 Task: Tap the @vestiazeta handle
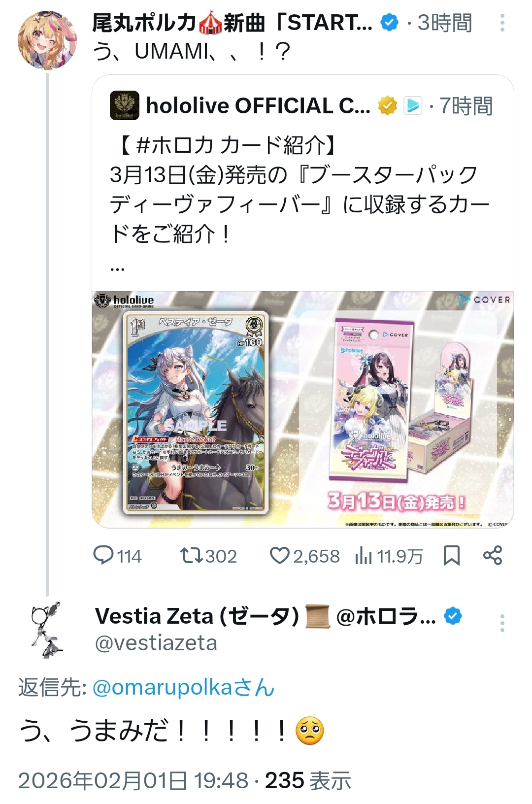point(156,643)
